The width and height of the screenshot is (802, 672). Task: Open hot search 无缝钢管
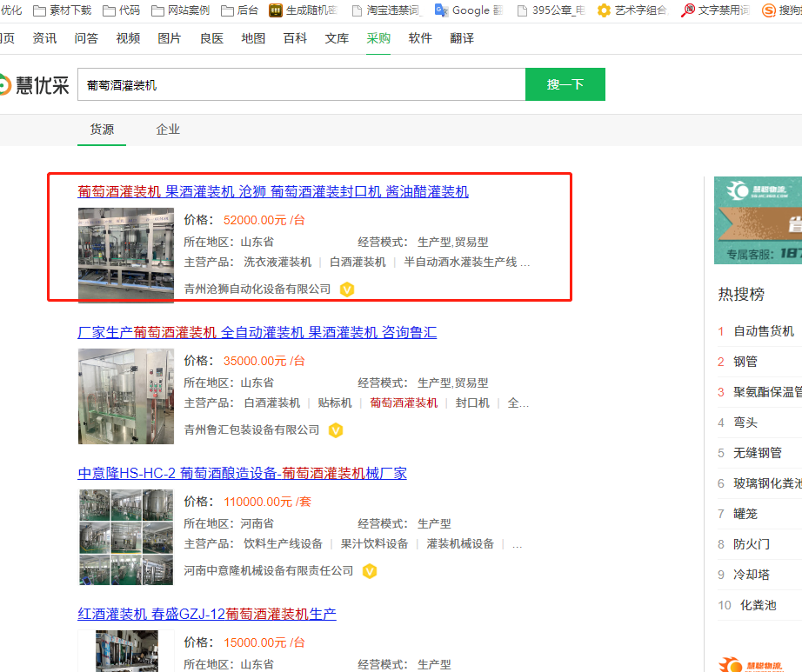pos(758,453)
